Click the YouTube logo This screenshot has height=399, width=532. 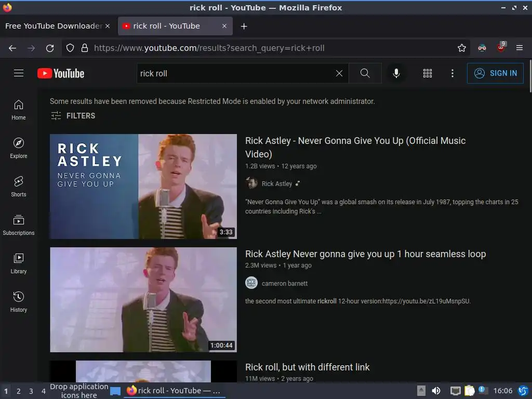(x=61, y=73)
